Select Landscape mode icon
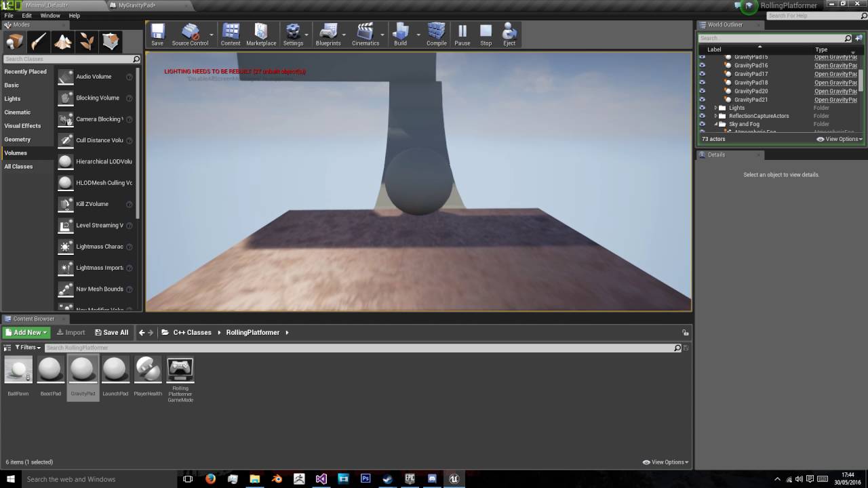The height and width of the screenshot is (488, 868). coord(63,42)
